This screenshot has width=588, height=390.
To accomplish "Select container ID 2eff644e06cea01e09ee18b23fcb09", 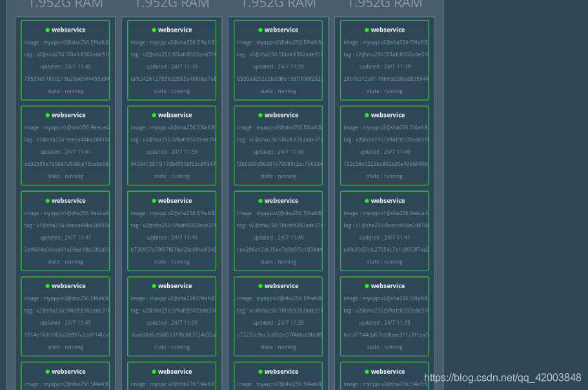I will pos(66,249).
